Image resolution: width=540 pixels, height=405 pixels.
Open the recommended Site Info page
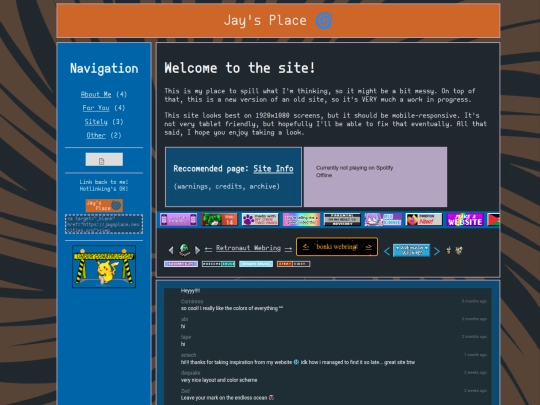coord(273,169)
